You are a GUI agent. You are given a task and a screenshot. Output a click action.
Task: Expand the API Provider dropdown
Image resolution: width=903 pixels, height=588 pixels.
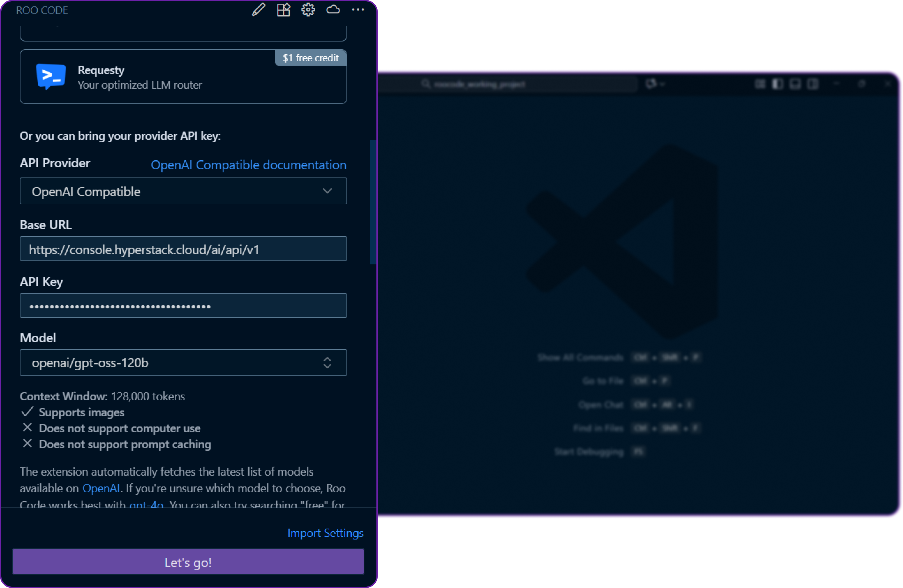[x=183, y=191]
